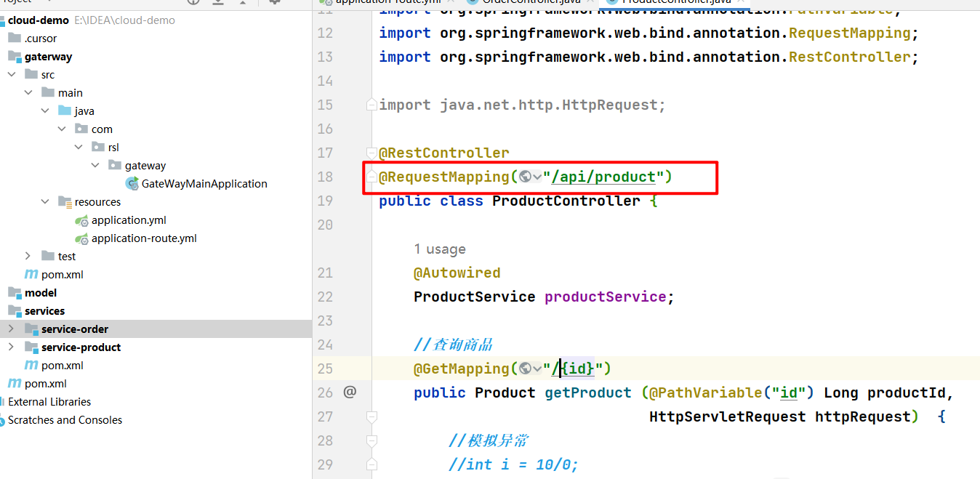Click the "//int i = 10/0;" comment

click(514, 464)
